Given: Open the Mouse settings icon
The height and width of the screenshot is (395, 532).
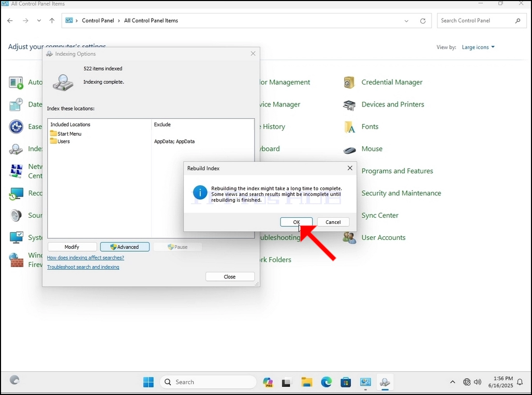Looking at the screenshot, I should 349,149.
